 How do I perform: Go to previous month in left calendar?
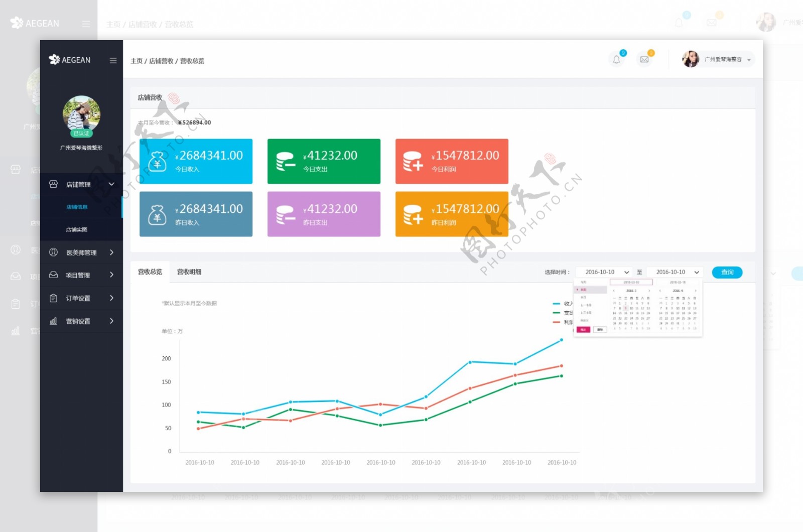pos(614,291)
